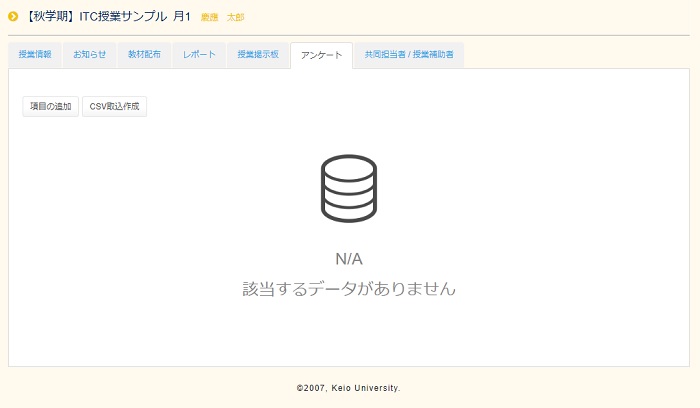Click the CSV取込作成 button
700x408 pixels.
click(x=114, y=107)
